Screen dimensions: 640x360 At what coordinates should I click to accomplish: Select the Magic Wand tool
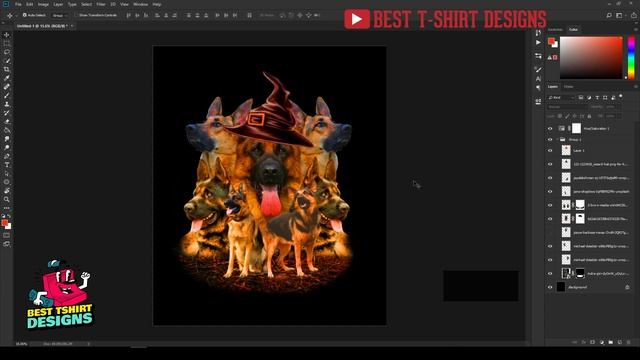[7, 61]
